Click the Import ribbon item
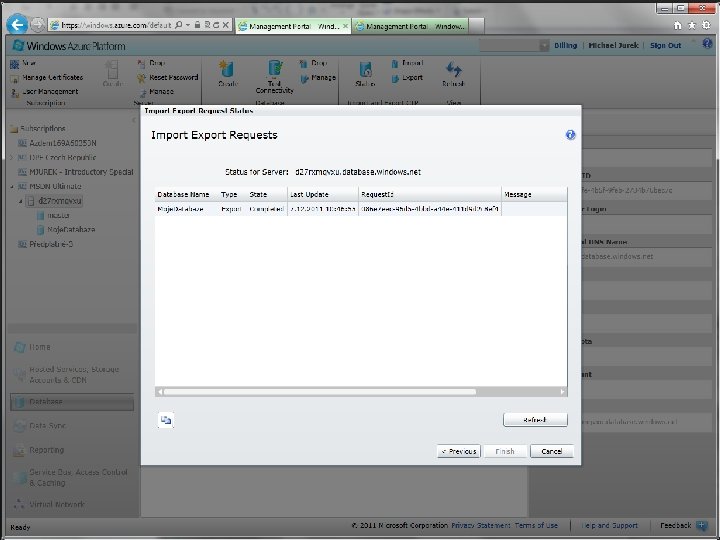The image size is (720, 540). [407, 63]
